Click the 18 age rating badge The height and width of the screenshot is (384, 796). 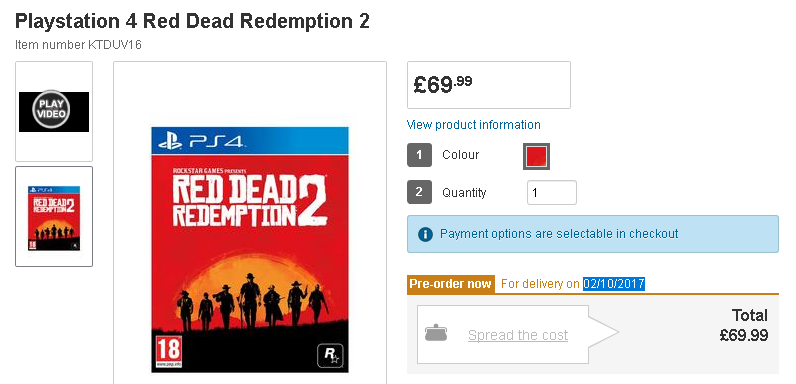(169, 349)
